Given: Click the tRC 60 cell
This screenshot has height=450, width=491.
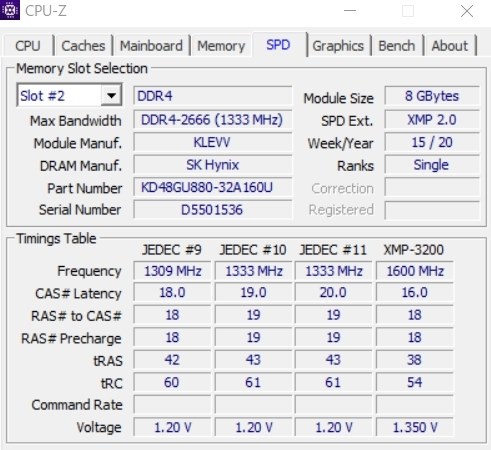Looking at the screenshot, I should pyautogui.click(x=172, y=382).
